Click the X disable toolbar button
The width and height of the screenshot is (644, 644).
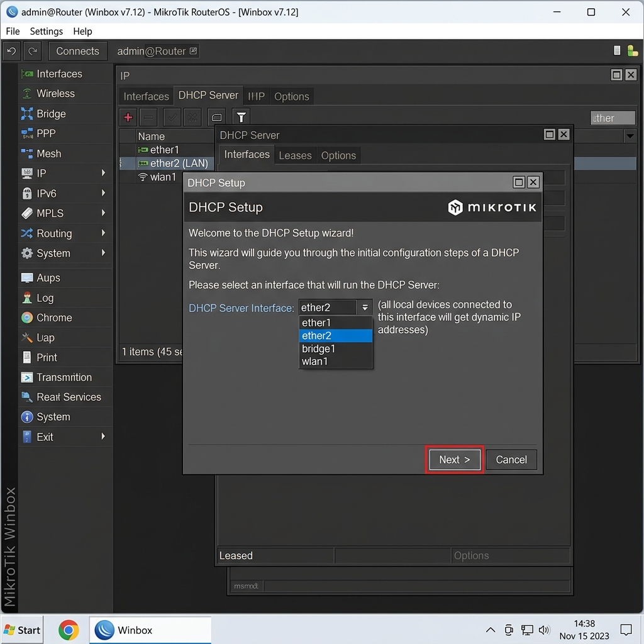click(192, 118)
